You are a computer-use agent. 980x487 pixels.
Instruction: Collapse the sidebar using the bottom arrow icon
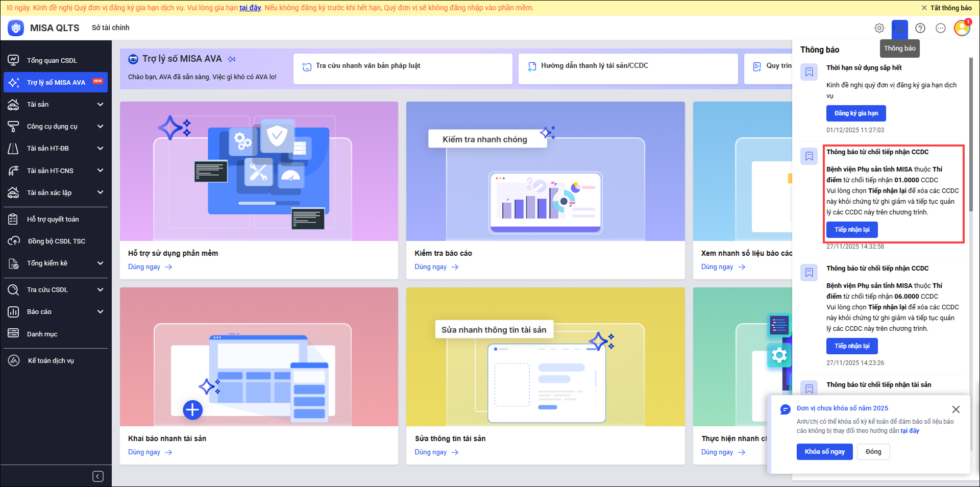[x=98, y=476]
